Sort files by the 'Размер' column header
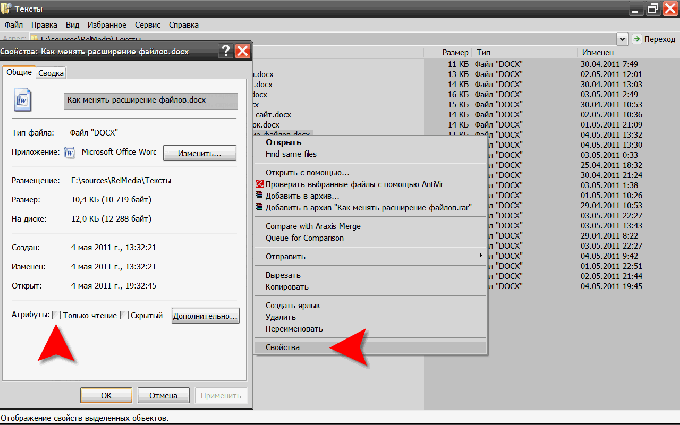680x425 pixels. 456,52
